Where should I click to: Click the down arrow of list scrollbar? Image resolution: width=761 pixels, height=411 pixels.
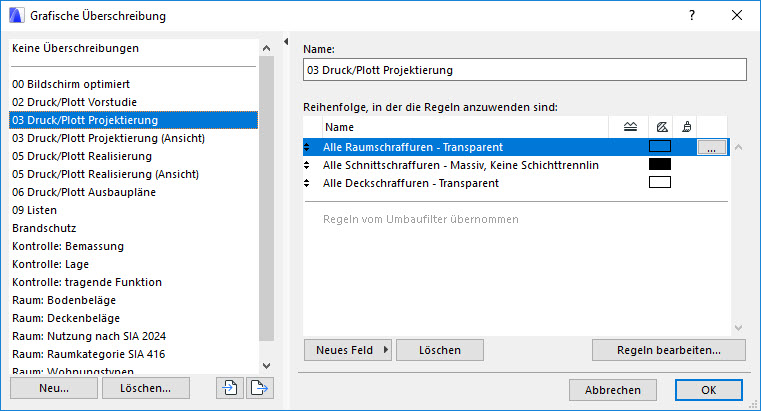(x=266, y=365)
